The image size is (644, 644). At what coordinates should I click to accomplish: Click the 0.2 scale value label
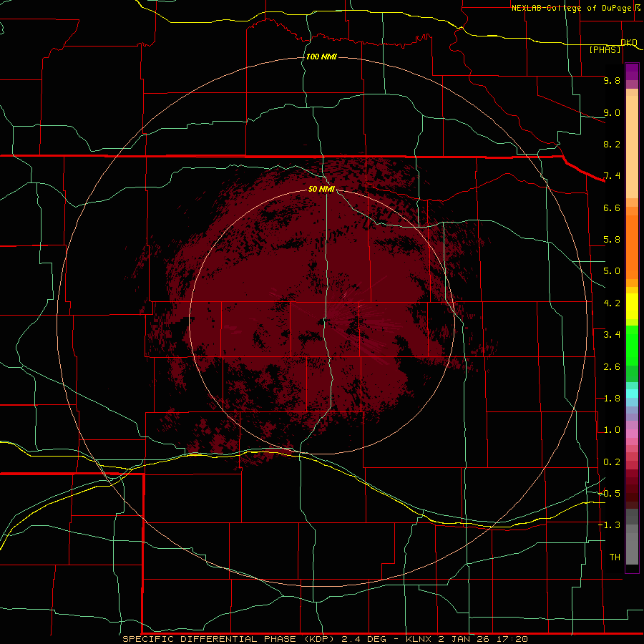[612, 462]
